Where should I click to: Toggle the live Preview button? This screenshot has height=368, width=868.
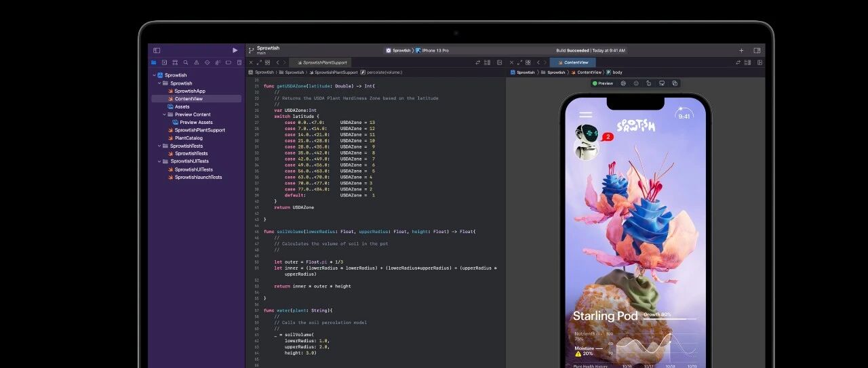click(x=602, y=83)
